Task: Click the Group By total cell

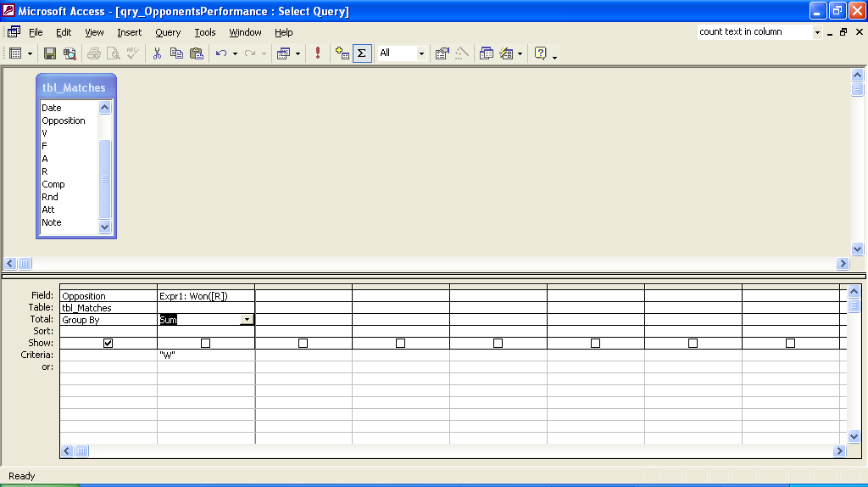Action: (108, 320)
